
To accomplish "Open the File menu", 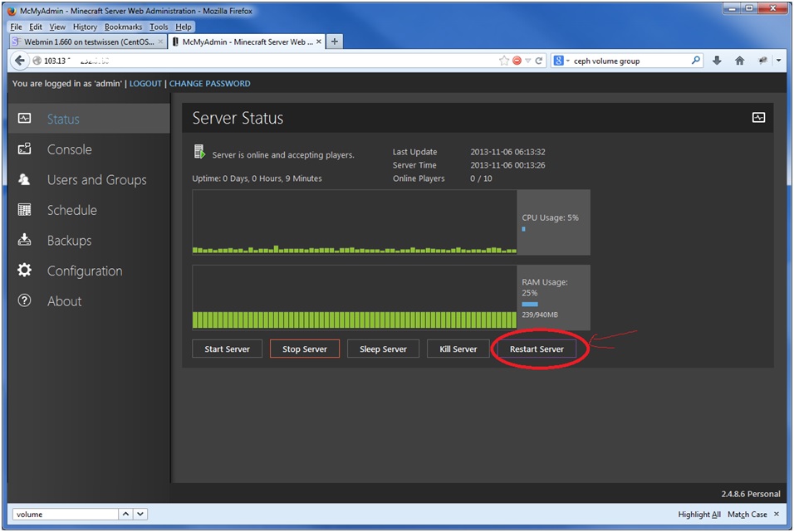I will click(x=17, y=27).
